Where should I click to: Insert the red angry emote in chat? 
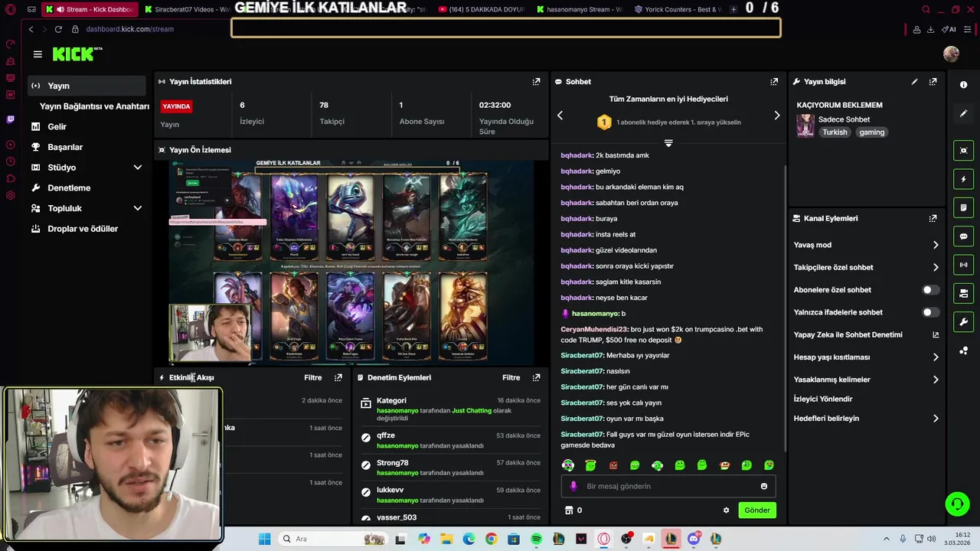pos(612,465)
